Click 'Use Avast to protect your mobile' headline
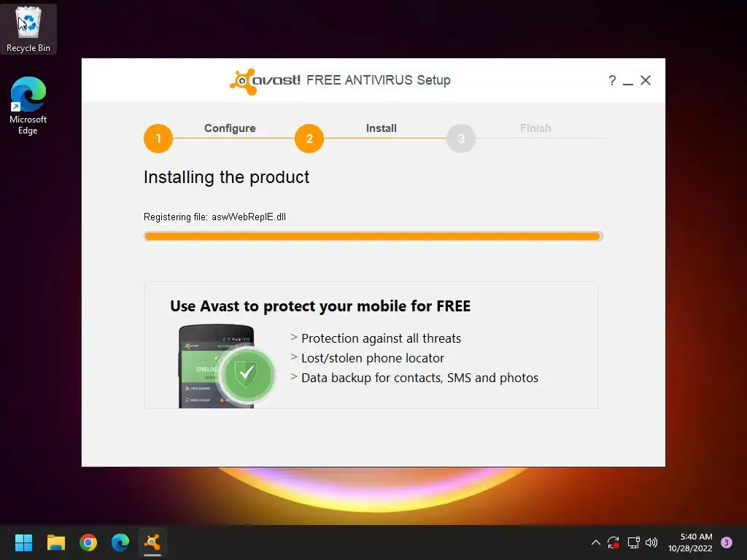 [x=320, y=306]
